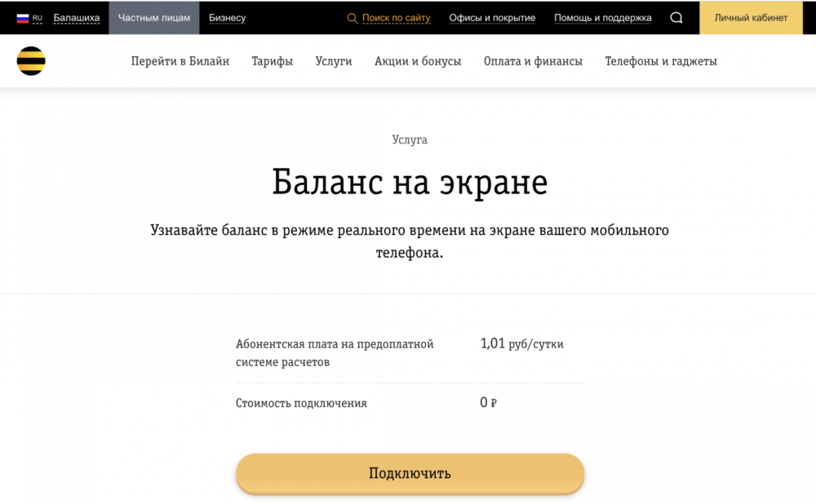Open the Офисы и покрытие link
Viewport: 816px width, 504px height.
coord(492,18)
